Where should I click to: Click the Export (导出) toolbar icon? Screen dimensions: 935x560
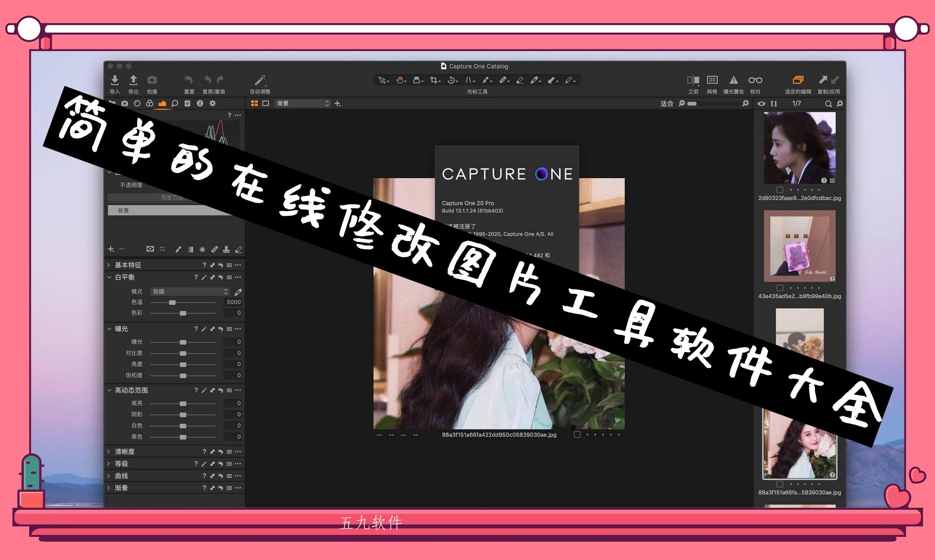tap(133, 80)
